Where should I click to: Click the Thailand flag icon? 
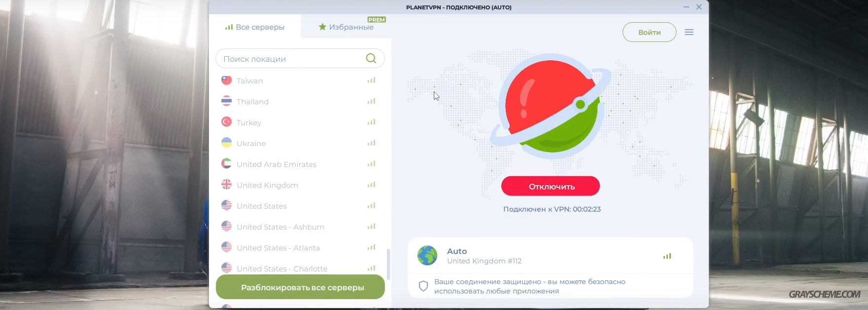coord(226,101)
